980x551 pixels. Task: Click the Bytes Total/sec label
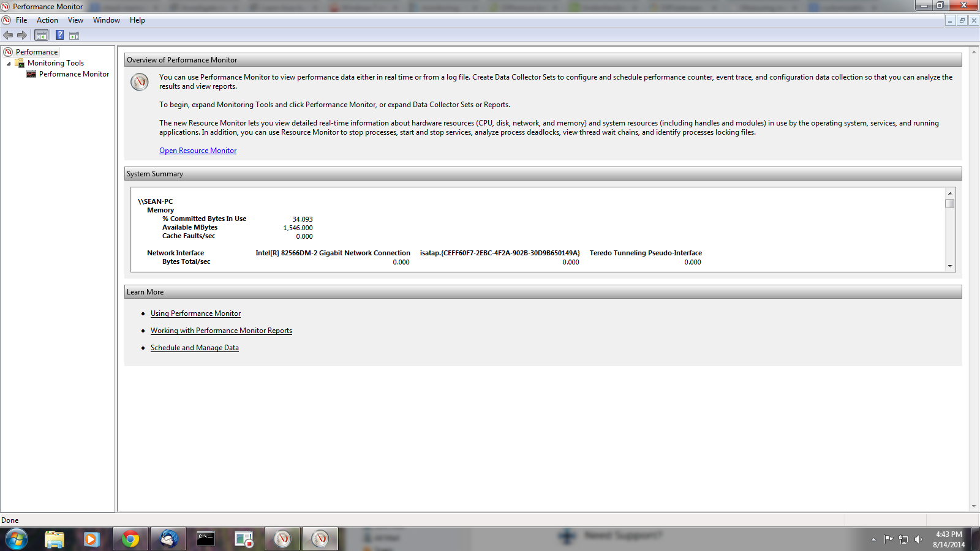186,261
